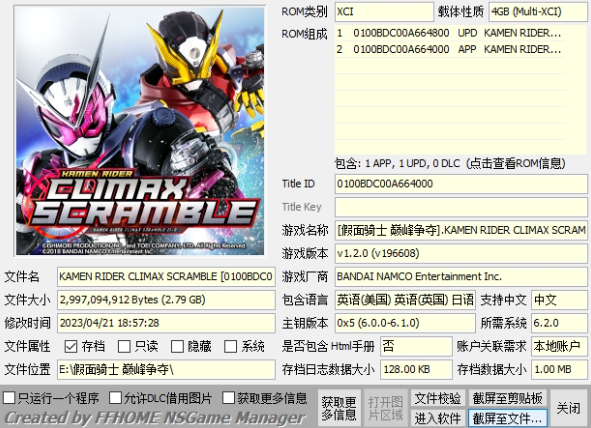Click the 获取更多信息 button
Screen dimensions: 591x428
coord(339,408)
